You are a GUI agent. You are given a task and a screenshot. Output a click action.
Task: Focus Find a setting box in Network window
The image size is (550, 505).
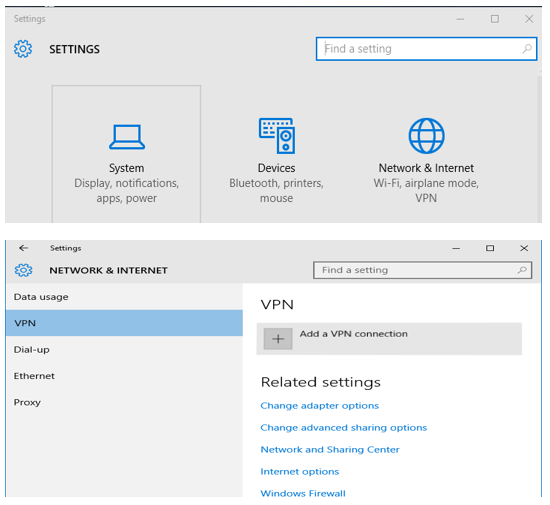click(x=422, y=270)
